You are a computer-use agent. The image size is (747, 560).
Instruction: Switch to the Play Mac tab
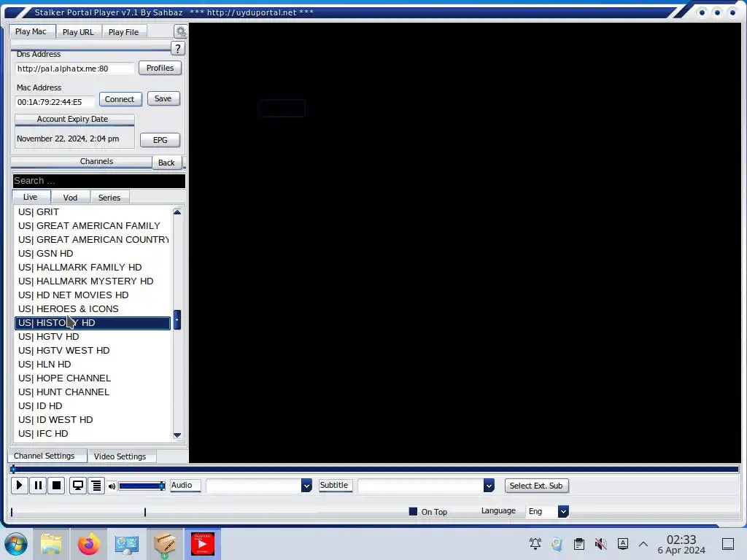(31, 31)
